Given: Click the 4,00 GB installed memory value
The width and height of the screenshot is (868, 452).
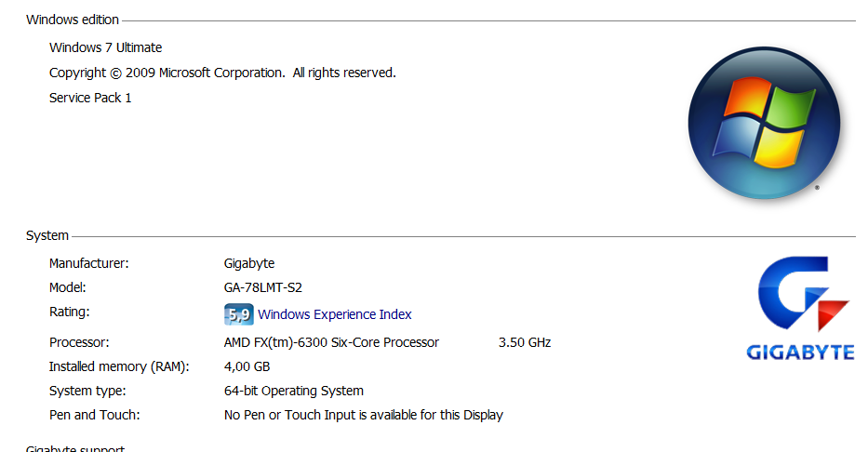Looking at the screenshot, I should (247, 366).
